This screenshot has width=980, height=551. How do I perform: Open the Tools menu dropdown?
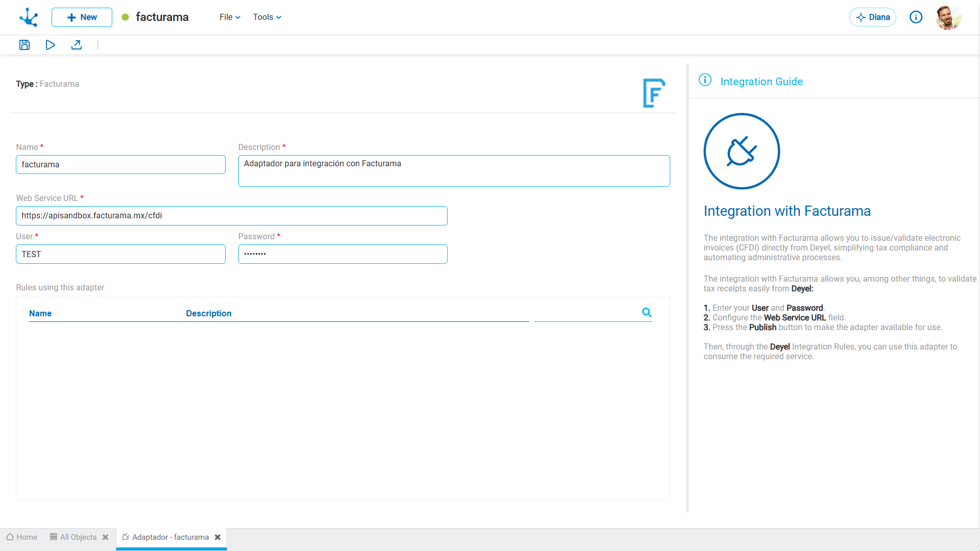pos(267,17)
